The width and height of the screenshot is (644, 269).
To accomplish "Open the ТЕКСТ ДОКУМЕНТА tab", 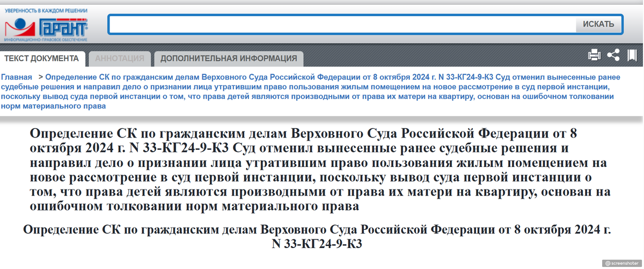I will click(x=42, y=59).
